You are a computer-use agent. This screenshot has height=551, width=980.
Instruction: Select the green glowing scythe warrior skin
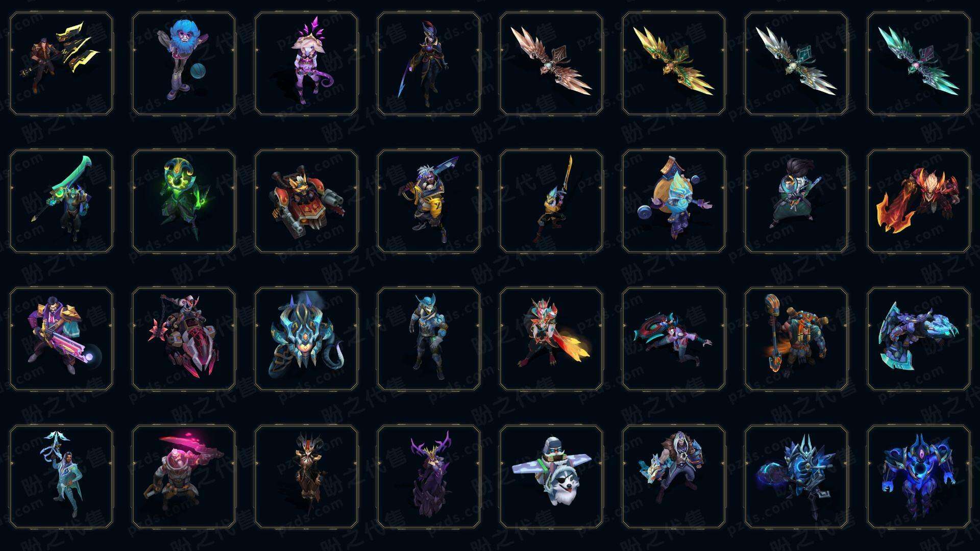tap(61, 202)
